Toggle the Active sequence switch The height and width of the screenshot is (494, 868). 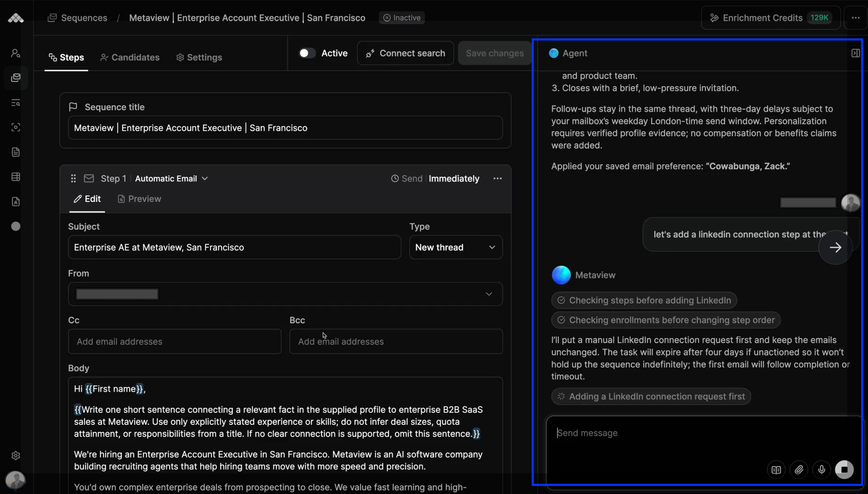[307, 53]
